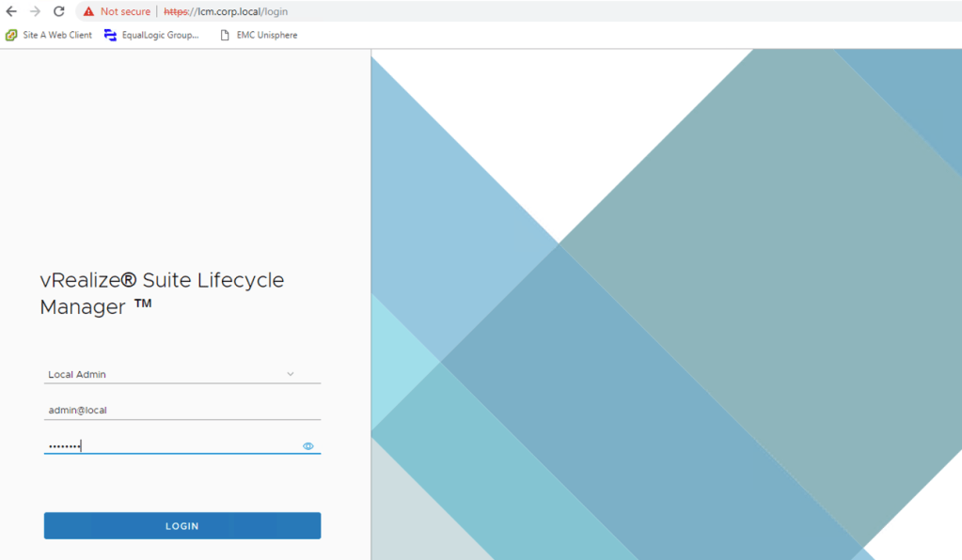This screenshot has height=560, width=962.
Task: Open the Site A Web Client bookmark
Action: [57, 35]
